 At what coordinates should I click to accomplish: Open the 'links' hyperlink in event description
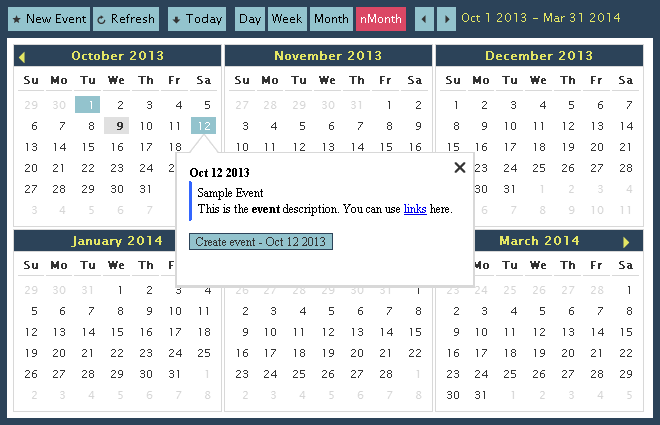click(414, 209)
